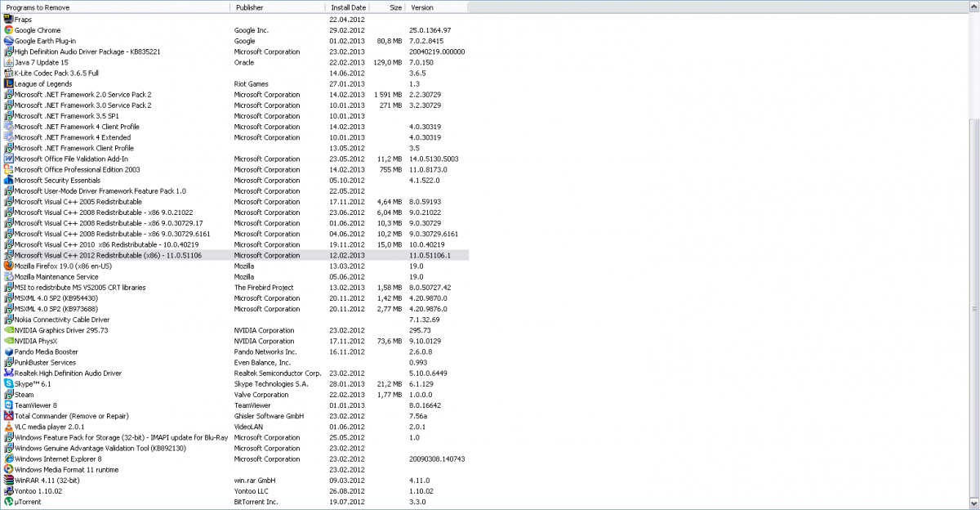
Task: Select the PunkBuster Services icon
Action: tap(8, 362)
